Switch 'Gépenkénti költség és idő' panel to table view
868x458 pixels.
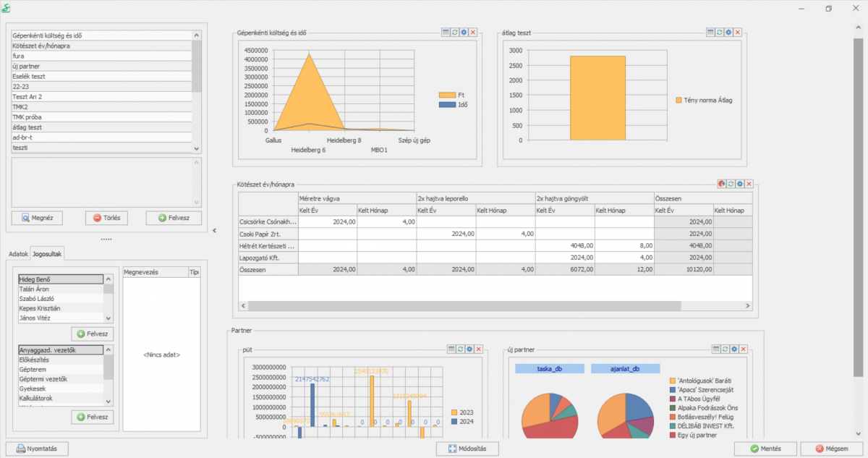[446, 33]
